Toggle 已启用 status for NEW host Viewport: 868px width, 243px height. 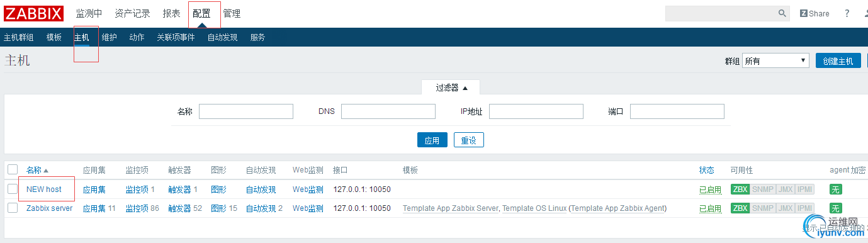coord(710,189)
